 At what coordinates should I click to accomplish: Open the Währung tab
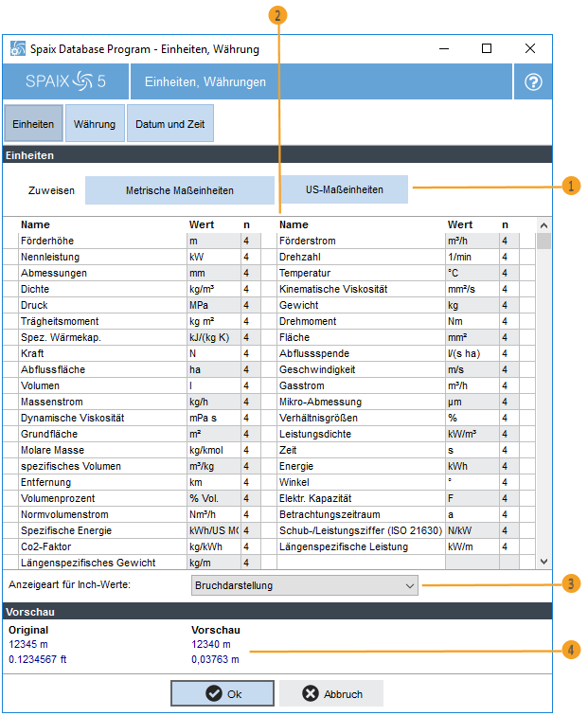pyautogui.click(x=95, y=123)
